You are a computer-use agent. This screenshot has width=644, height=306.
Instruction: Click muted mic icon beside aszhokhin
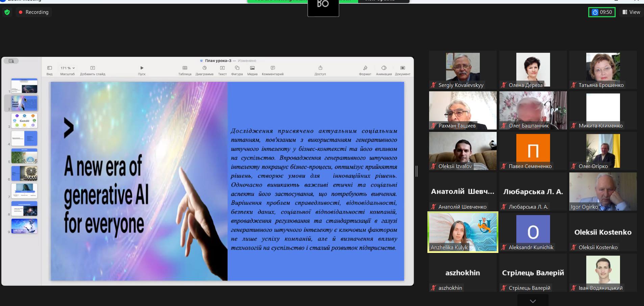(434, 288)
